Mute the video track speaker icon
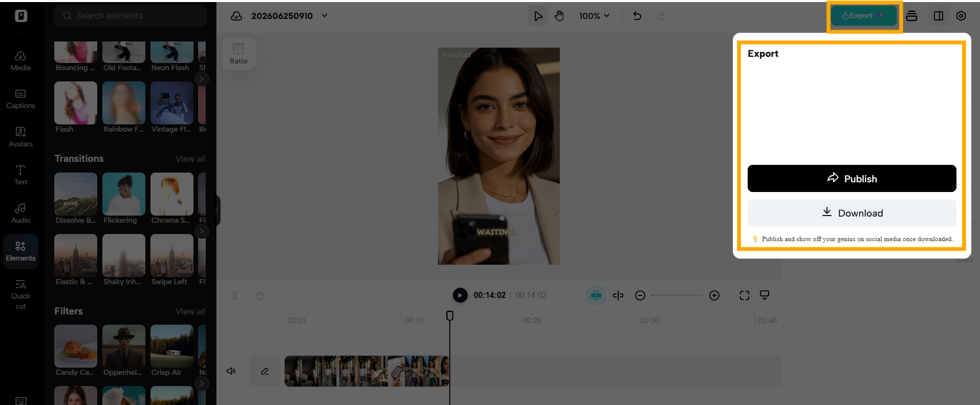The height and width of the screenshot is (405, 980). [x=231, y=371]
